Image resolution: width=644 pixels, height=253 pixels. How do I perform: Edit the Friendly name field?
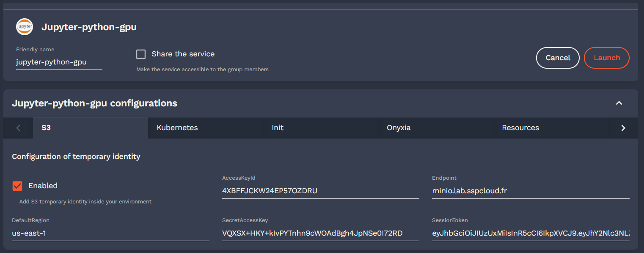coord(59,62)
